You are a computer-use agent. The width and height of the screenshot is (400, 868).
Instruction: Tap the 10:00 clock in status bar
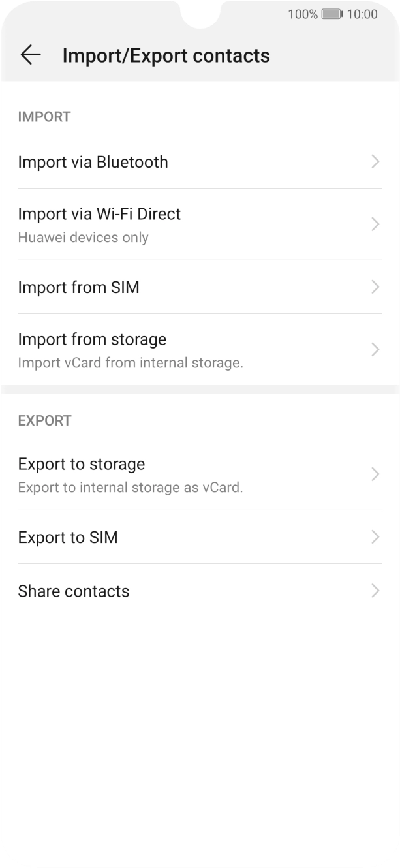coord(363,14)
